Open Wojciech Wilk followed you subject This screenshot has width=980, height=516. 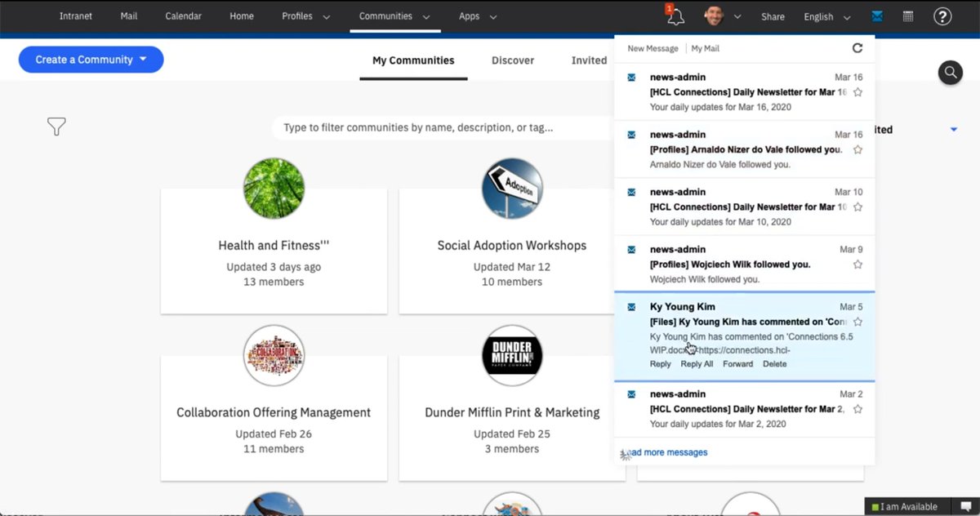coord(730,265)
